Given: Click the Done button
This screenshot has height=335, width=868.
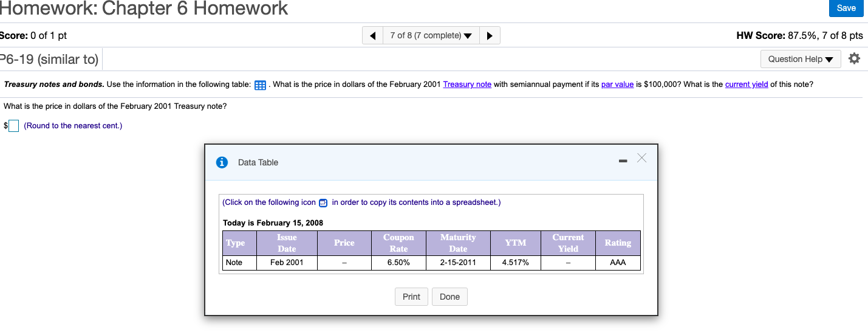Looking at the screenshot, I should [449, 297].
